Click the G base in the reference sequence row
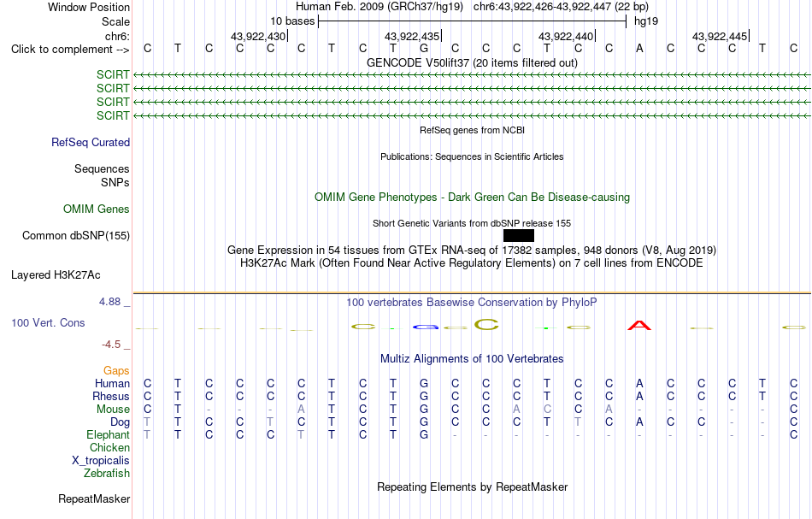The width and height of the screenshot is (812, 519). click(424, 49)
